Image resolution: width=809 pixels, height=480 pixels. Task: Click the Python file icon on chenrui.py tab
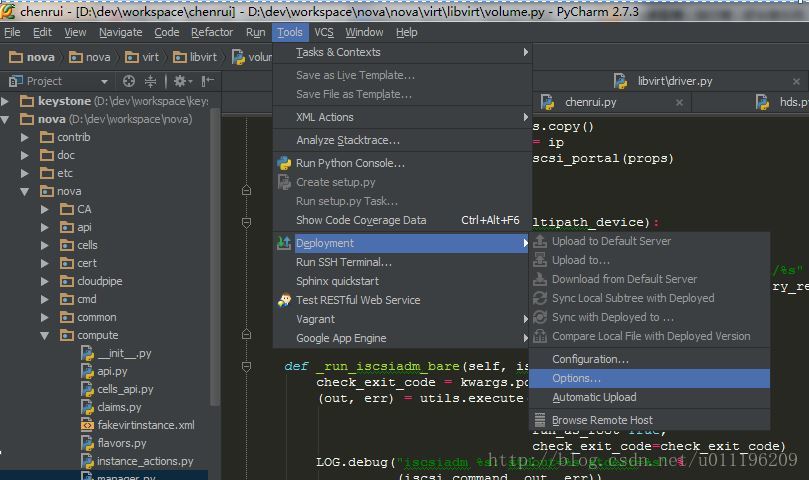(547, 102)
